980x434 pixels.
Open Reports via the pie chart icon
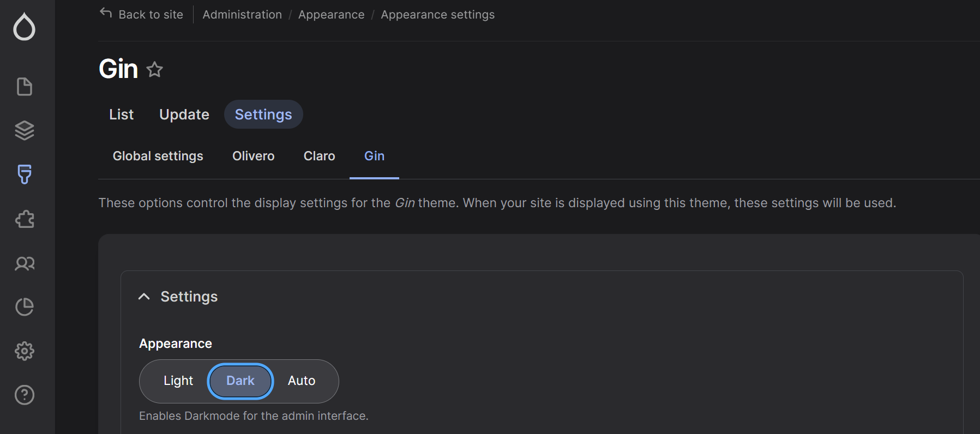point(25,307)
